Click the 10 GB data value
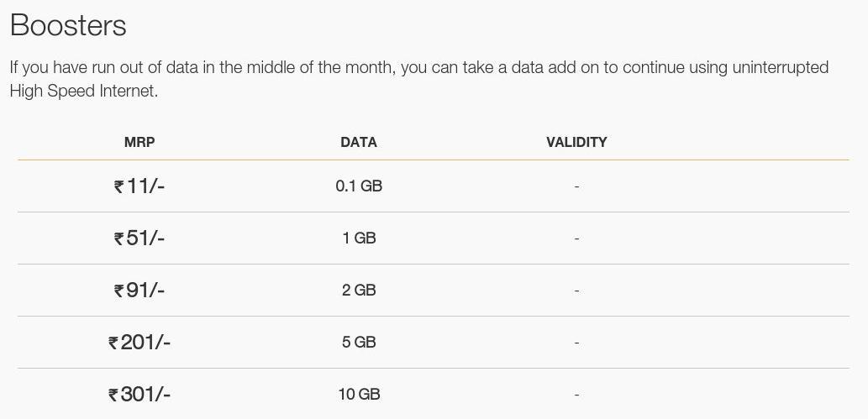 pos(359,394)
